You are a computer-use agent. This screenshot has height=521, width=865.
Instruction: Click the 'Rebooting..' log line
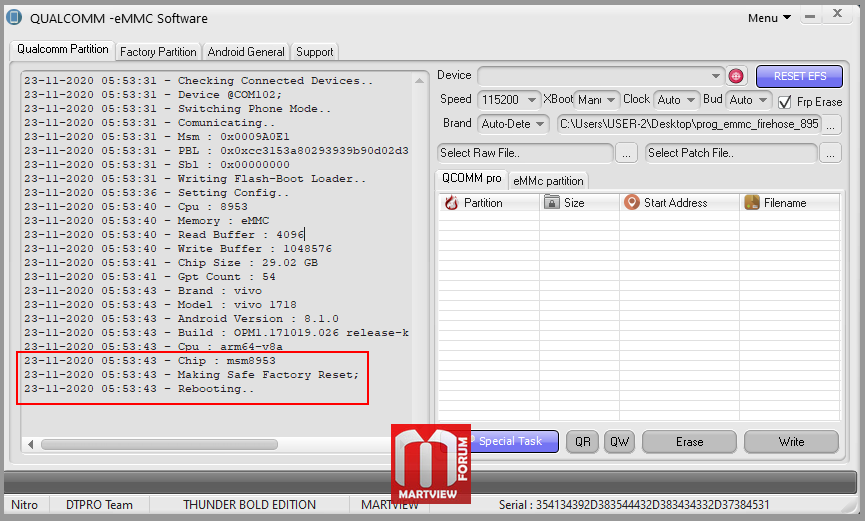(139, 389)
